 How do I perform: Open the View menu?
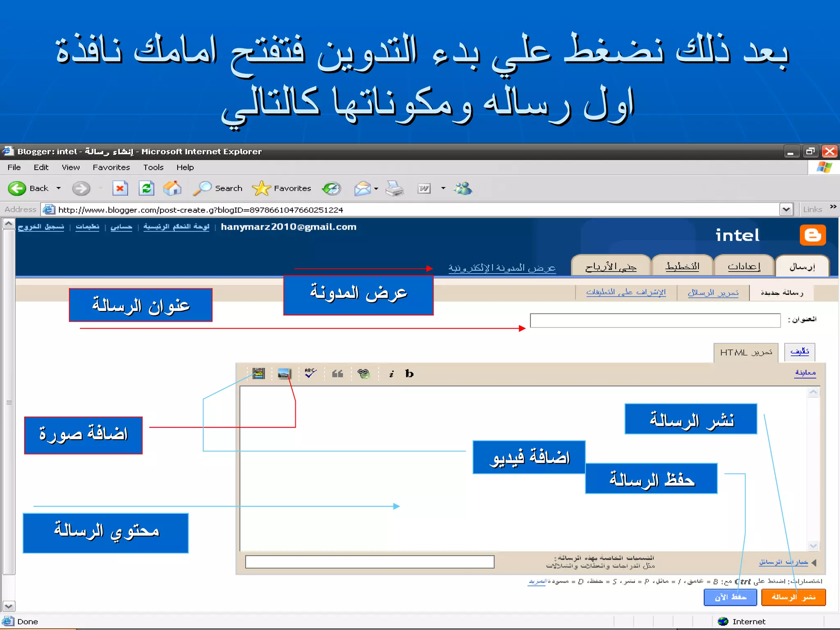tap(71, 167)
